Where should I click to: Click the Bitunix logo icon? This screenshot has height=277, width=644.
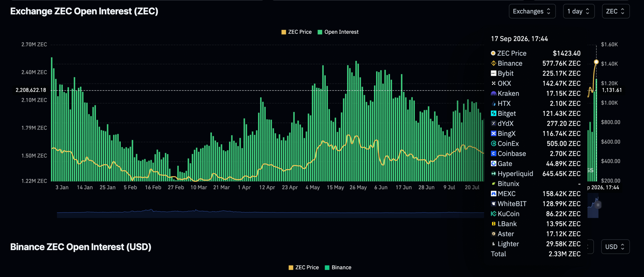pos(494,184)
